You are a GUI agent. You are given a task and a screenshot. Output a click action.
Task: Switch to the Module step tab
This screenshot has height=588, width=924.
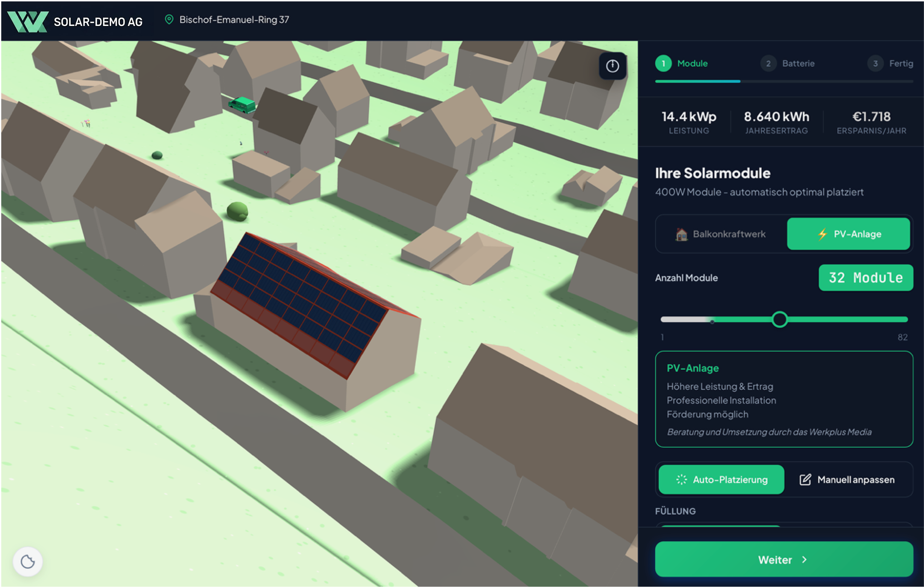pyautogui.click(x=682, y=64)
